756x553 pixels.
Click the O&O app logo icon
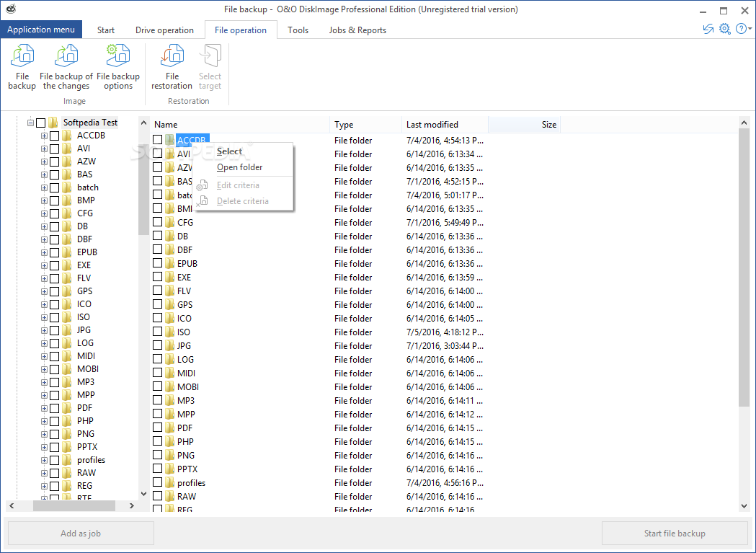11,9
